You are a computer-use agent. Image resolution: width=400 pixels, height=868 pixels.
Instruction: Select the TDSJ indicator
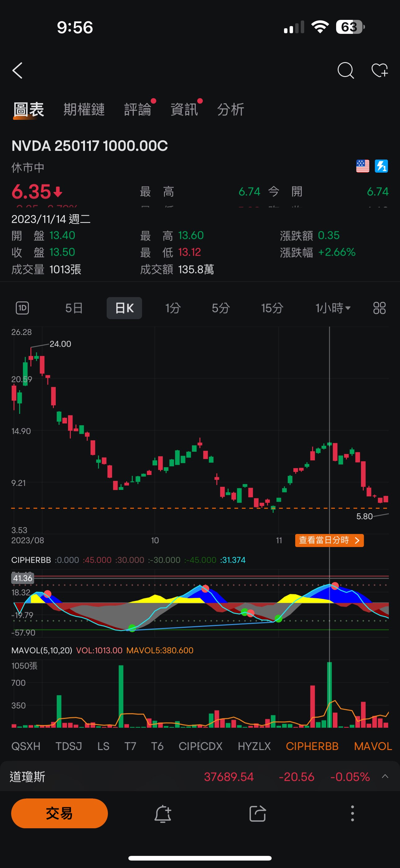[69, 746]
